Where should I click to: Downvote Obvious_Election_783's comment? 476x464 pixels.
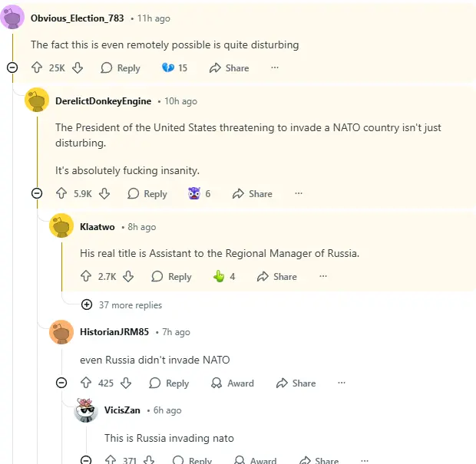click(78, 67)
